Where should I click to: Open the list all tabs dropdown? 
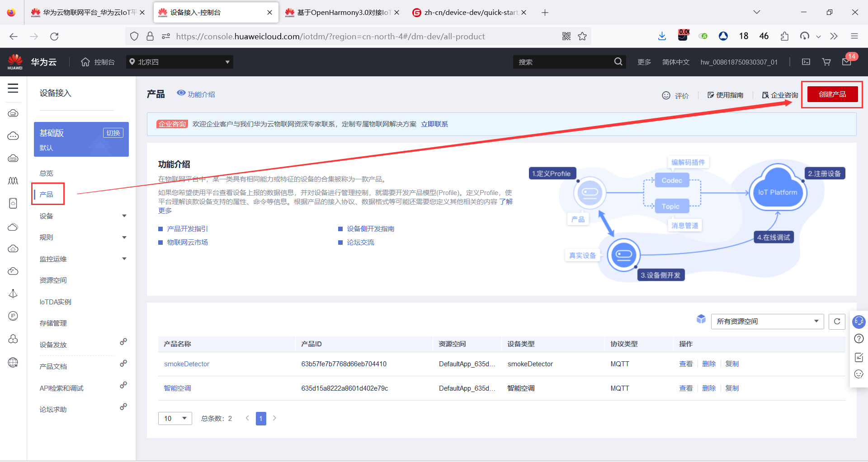757,12
